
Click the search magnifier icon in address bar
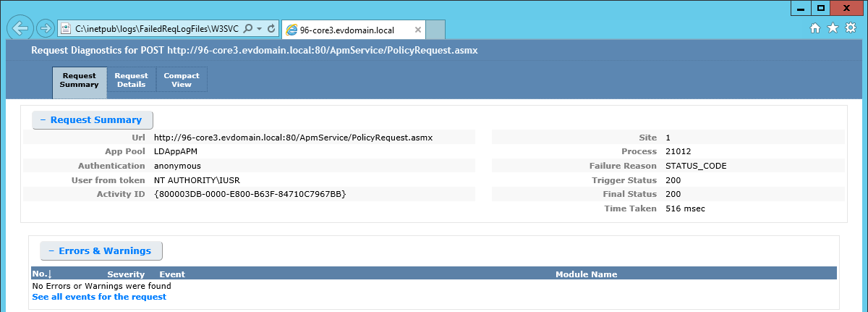247,29
